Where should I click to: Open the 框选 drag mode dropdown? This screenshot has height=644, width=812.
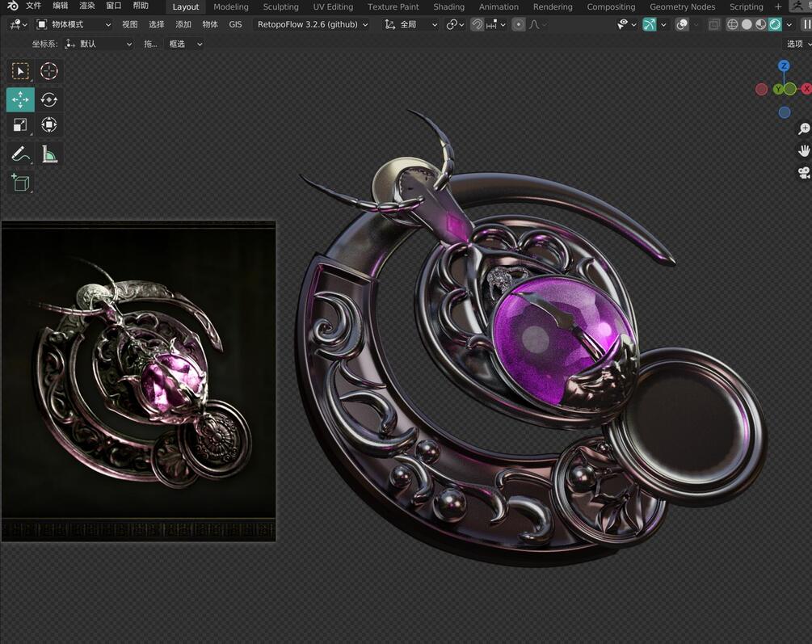pyautogui.click(x=185, y=44)
